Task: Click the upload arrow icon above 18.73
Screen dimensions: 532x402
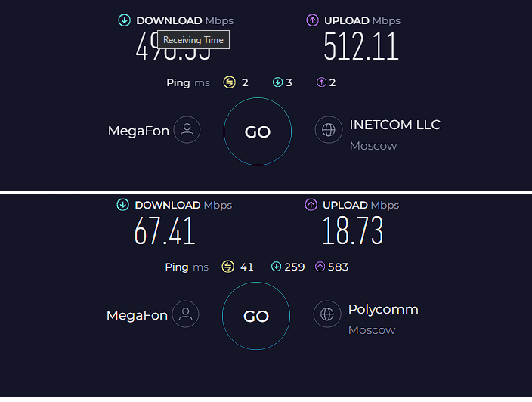Action: pos(311,205)
